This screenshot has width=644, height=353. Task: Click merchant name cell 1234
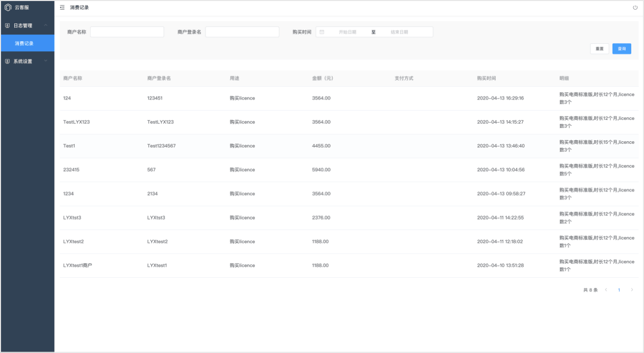(69, 194)
